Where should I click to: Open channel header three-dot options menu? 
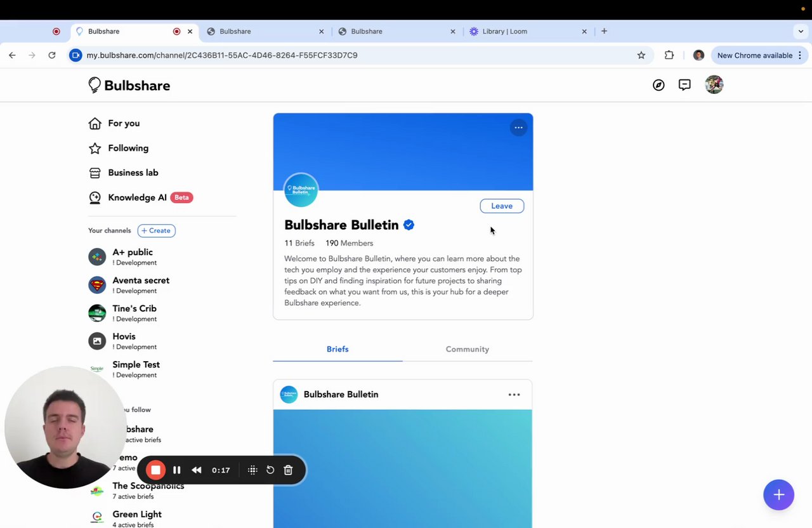click(518, 128)
